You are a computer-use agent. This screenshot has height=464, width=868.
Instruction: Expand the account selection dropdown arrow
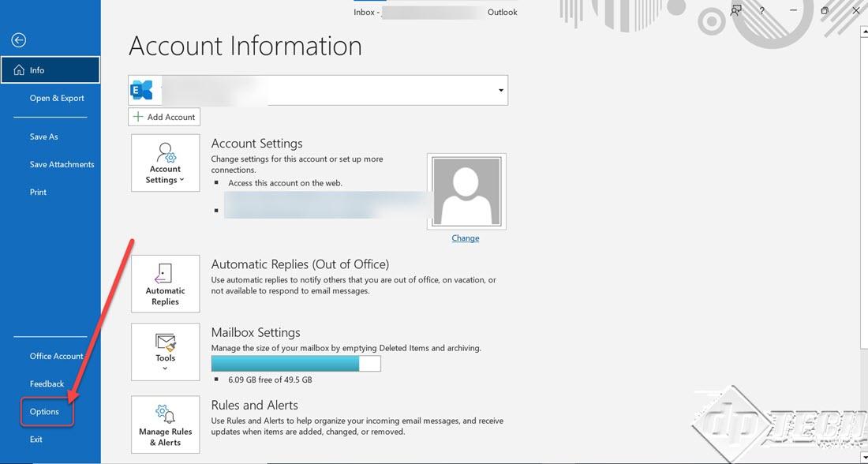500,90
